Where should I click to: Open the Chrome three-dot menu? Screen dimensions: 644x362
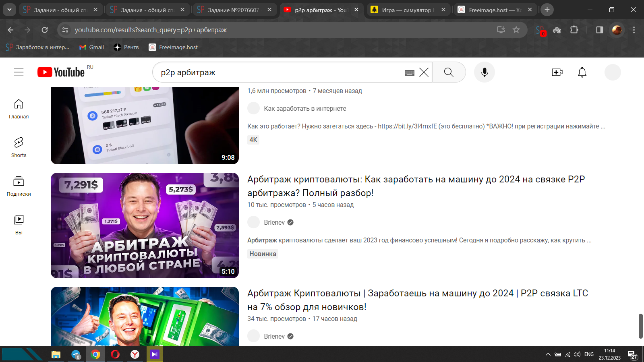click(x=634, y=30)
